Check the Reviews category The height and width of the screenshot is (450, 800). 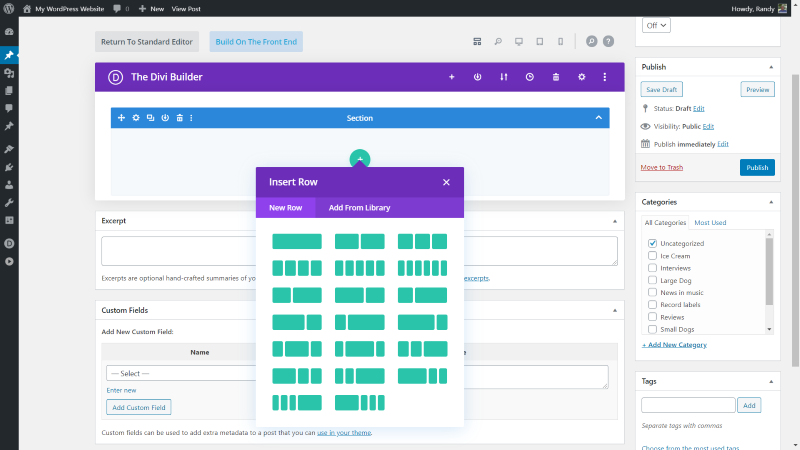coord(652,317)
